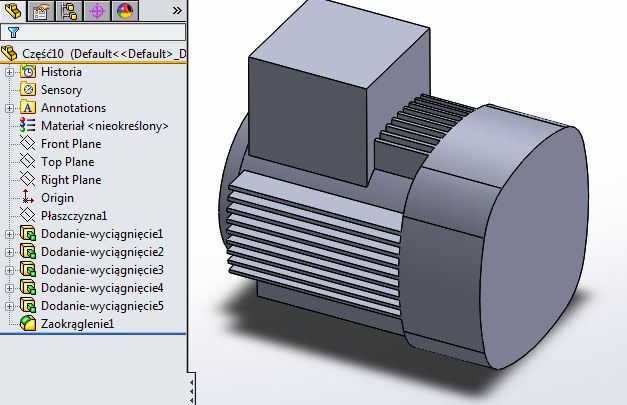Click the Sensory folder icon
This screenshot has height=405, width=627.
click(28, 90)
